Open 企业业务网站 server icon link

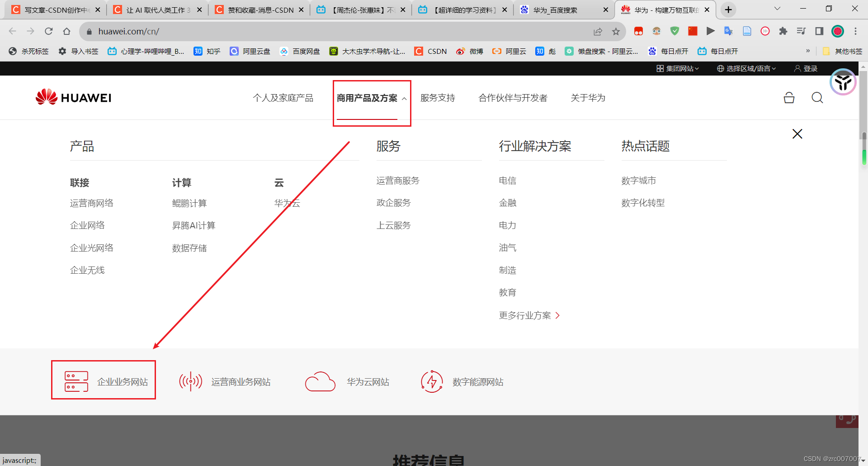(x=106, y=382)
